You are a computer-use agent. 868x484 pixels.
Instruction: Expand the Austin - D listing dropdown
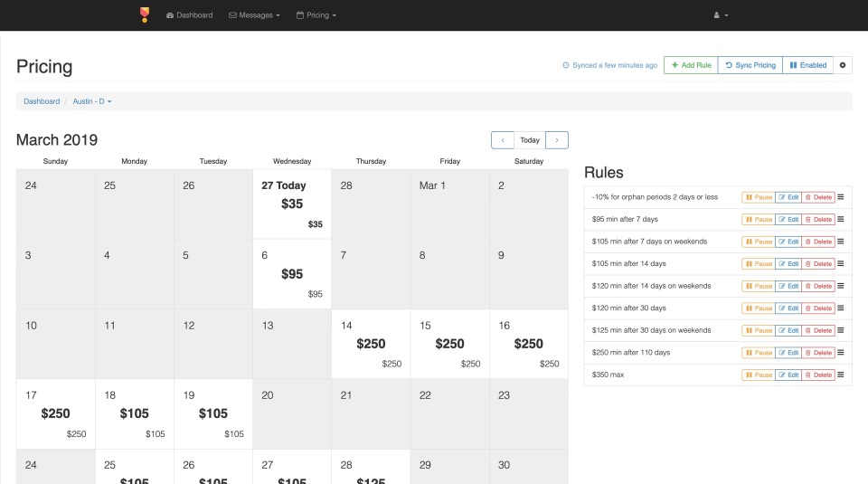click(x=92, y=101)
